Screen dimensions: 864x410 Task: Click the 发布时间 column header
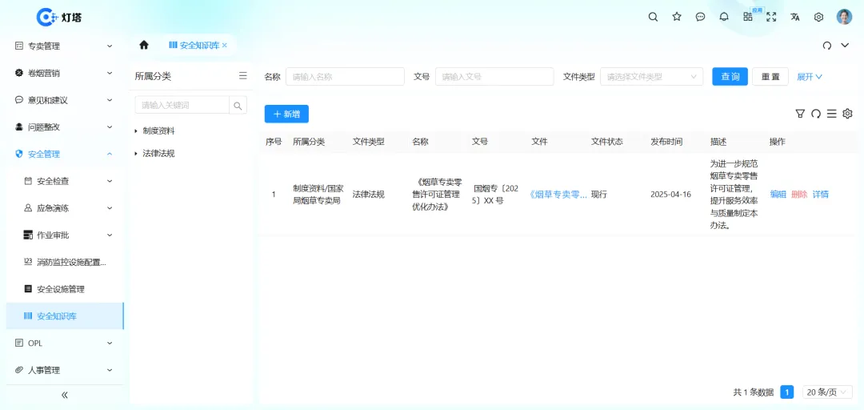point(667,142)
